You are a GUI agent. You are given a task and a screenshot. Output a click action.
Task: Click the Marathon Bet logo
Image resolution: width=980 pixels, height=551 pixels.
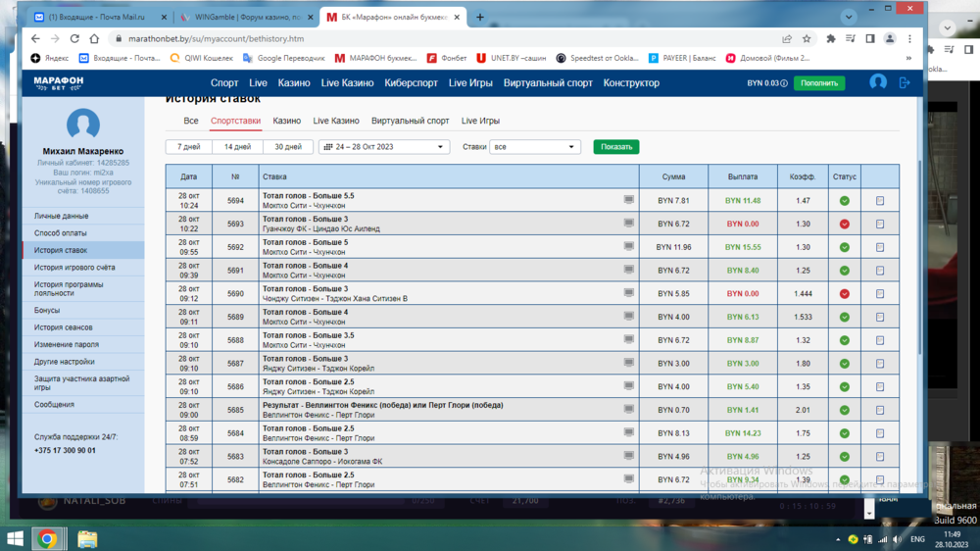(x=59, y=83)
